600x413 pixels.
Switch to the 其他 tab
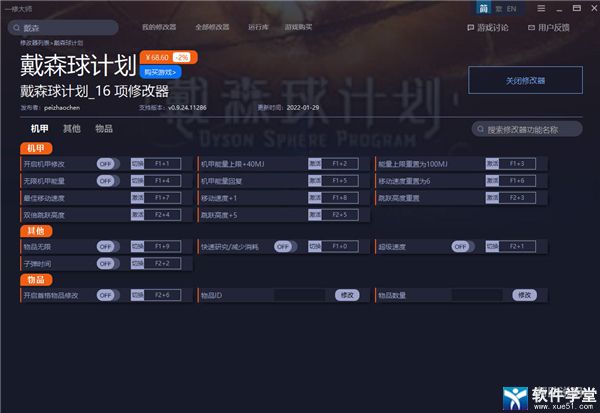point(72,129)
